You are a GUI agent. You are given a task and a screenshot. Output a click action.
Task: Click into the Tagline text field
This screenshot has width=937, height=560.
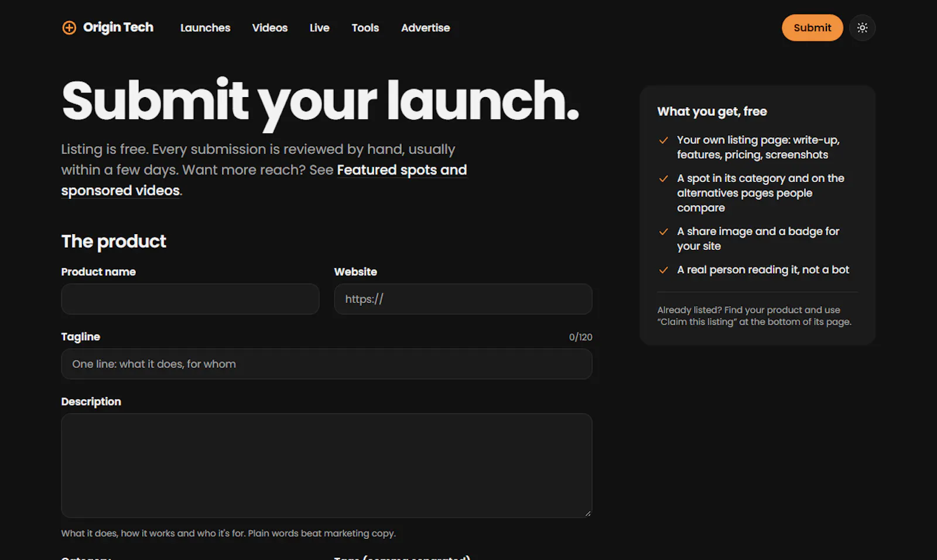point(327,364)
